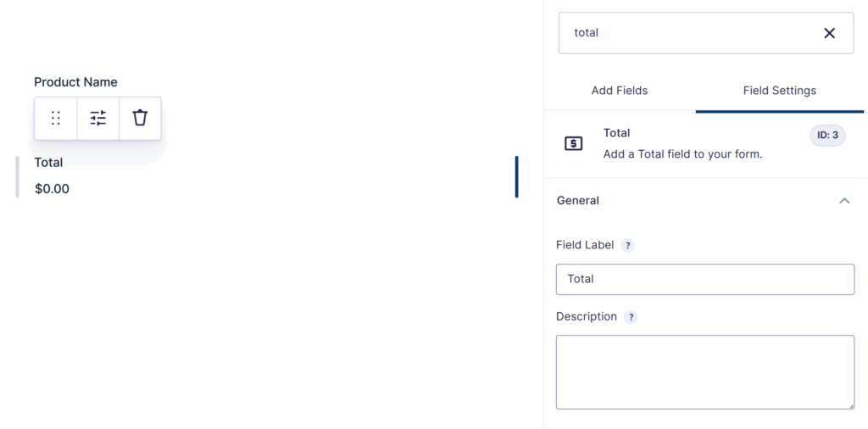Clear the search box with the X
Screen dimensions: 868x429
pos(829,33)
